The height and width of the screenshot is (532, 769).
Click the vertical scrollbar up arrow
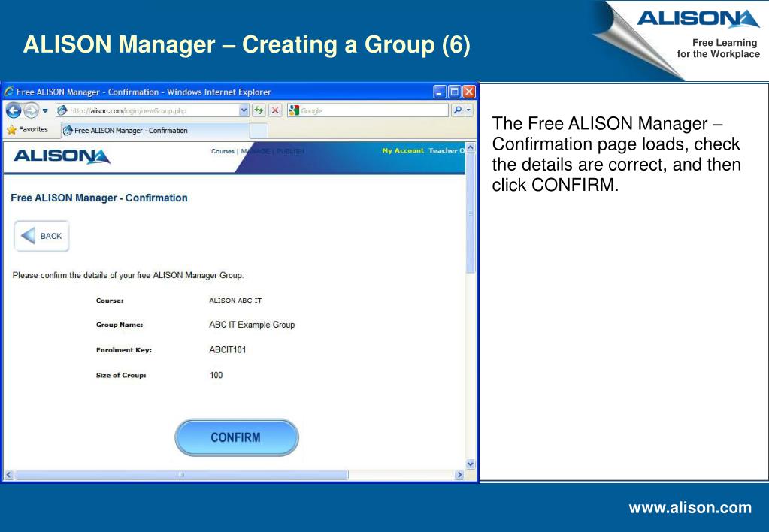click(471, 147)
